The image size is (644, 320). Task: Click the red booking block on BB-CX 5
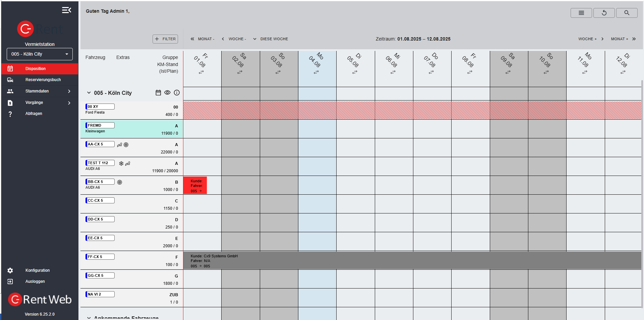[x=195, y=185]
